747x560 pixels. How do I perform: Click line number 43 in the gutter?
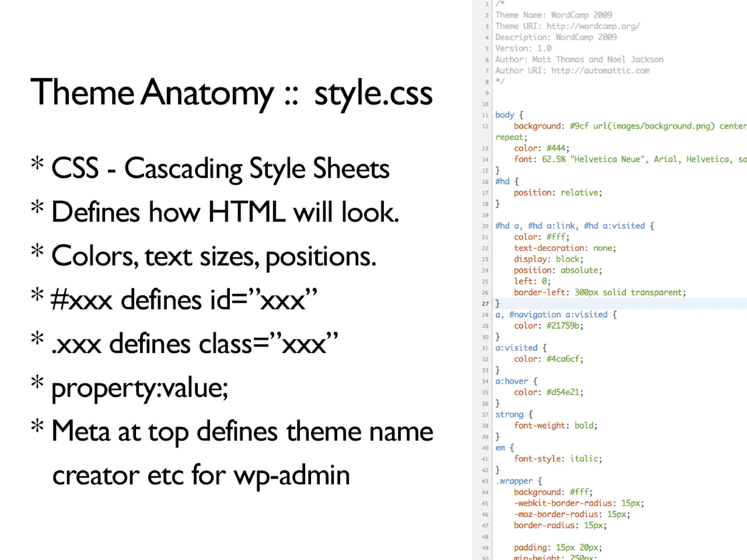pos(485,482)
